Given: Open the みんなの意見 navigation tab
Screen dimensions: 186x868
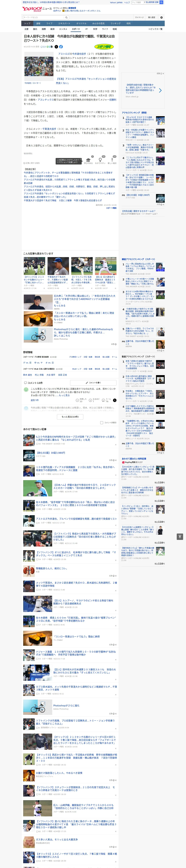Looking at the screenshot, I should click(x=98, y=24).
